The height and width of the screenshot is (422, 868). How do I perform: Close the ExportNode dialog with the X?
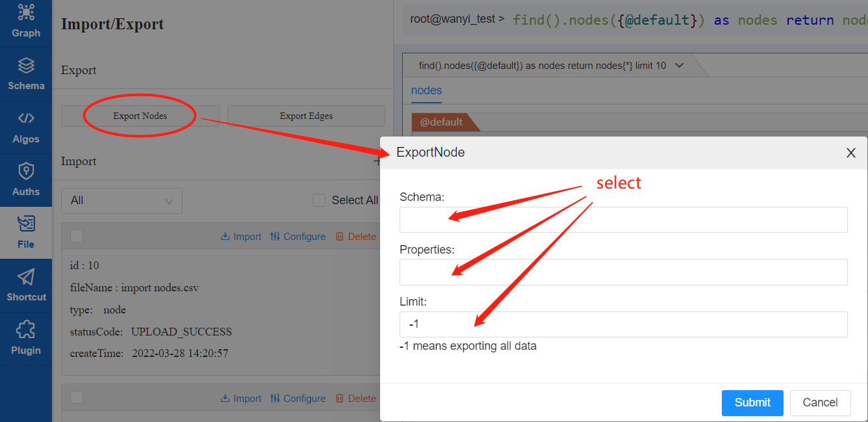click(x=850, y=153)
